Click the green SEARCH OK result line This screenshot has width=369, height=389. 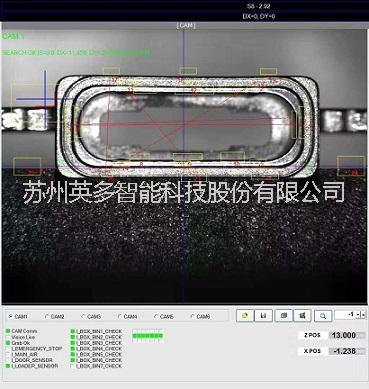pyautogui.click(x=76, y=53)
